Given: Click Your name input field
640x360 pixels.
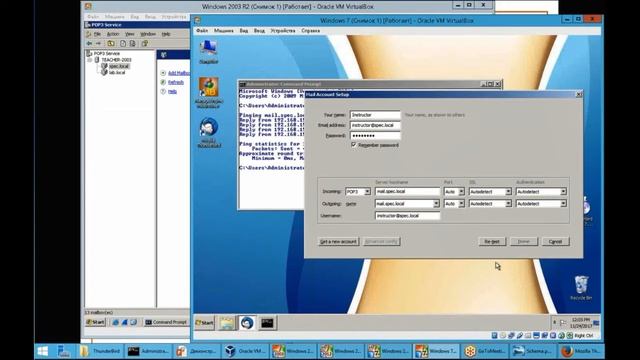Looking at the screenshot, I should tap(375, 115).
